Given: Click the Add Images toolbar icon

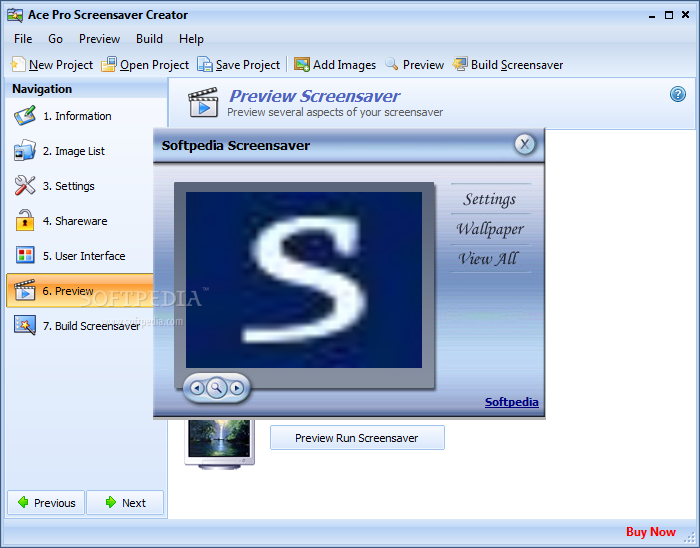Looking at the screenshot, I should (x=302, y=64).
